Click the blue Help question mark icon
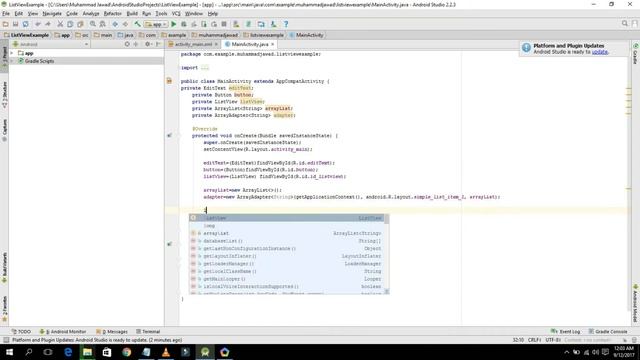640x360 pixels. (x=286, y=24)
